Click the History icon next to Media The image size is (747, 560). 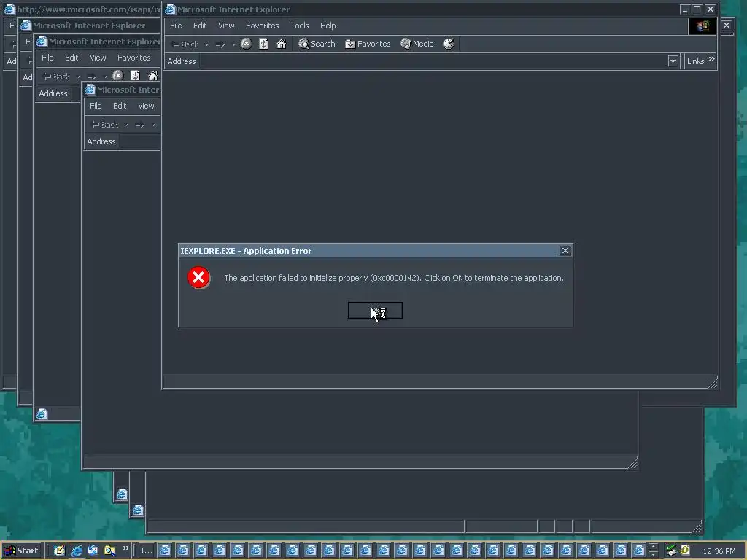point(449,44)
